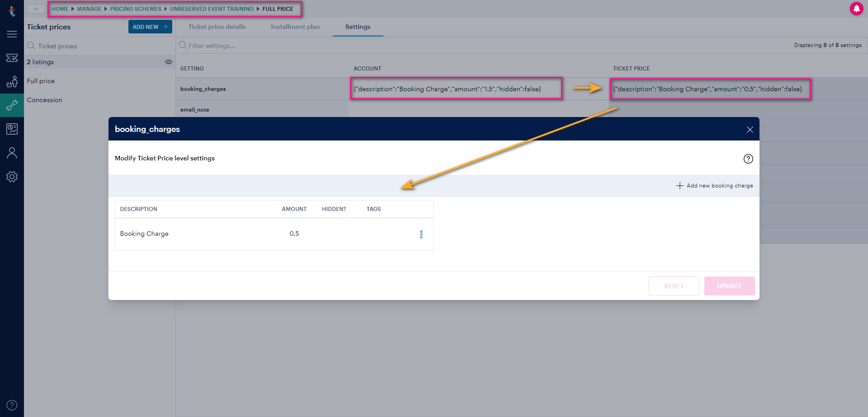The height and width of the screenshot is (417, 868).
Task: Select the customers person icon
Action: coord(12,153)
